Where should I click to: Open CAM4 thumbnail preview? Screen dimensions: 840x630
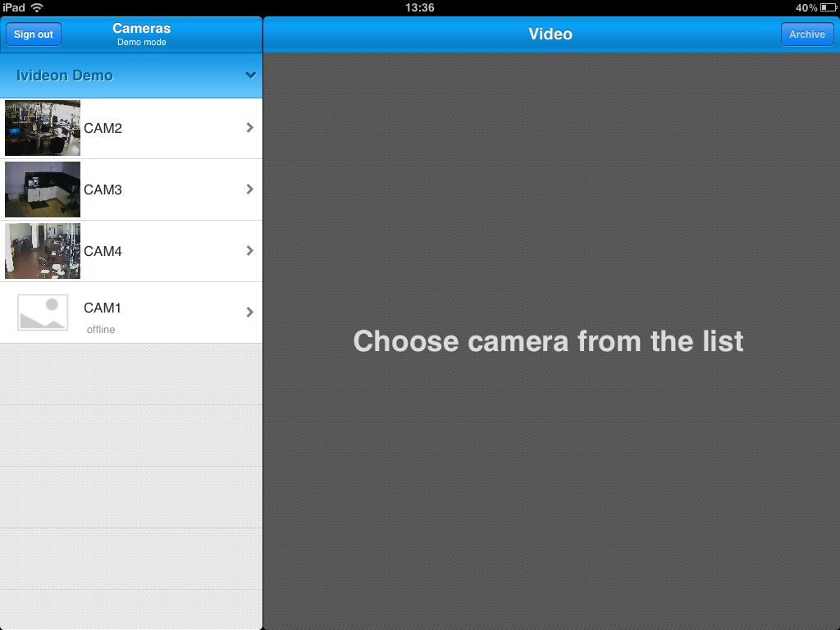click(x=43, y=251)
